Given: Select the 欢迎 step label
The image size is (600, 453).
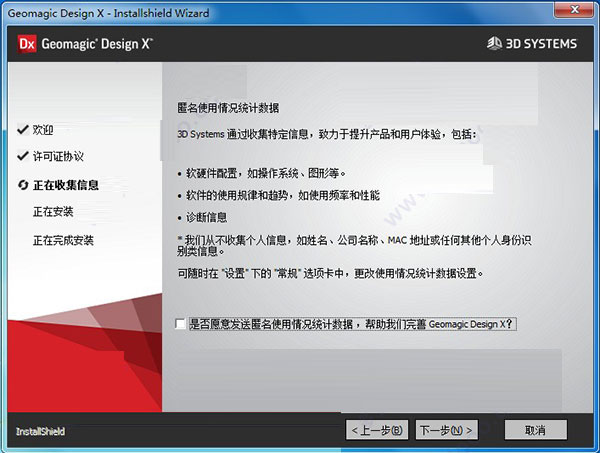Looking at the screenshot, I should (43, 130).
